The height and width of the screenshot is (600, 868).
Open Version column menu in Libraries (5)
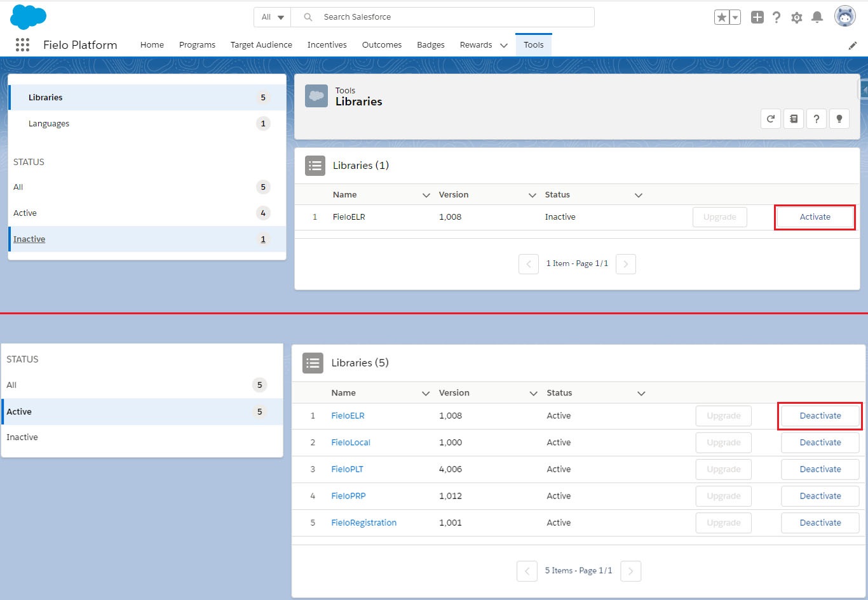[534, 394]
